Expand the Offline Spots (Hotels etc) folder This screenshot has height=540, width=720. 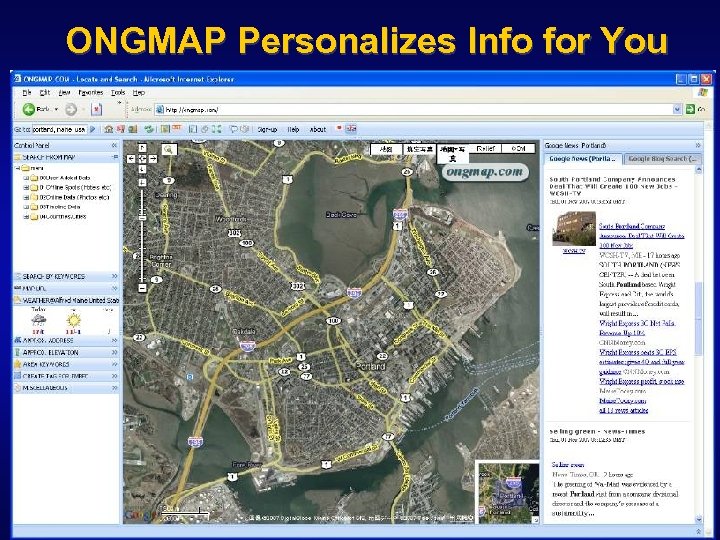coord(26,187)
